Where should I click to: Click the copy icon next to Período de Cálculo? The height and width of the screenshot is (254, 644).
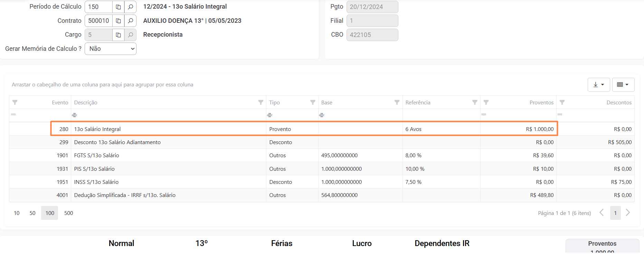[x=118, y=7]
